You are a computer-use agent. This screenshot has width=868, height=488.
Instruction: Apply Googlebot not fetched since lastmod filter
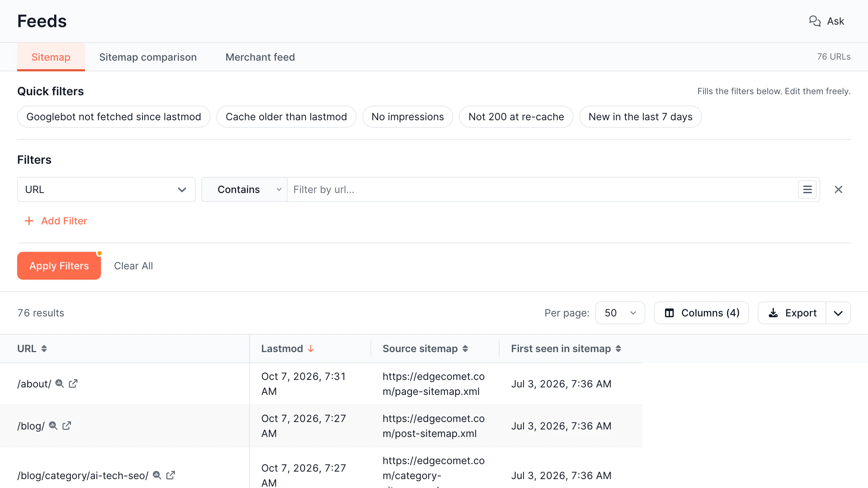click(x=114, y=117)
